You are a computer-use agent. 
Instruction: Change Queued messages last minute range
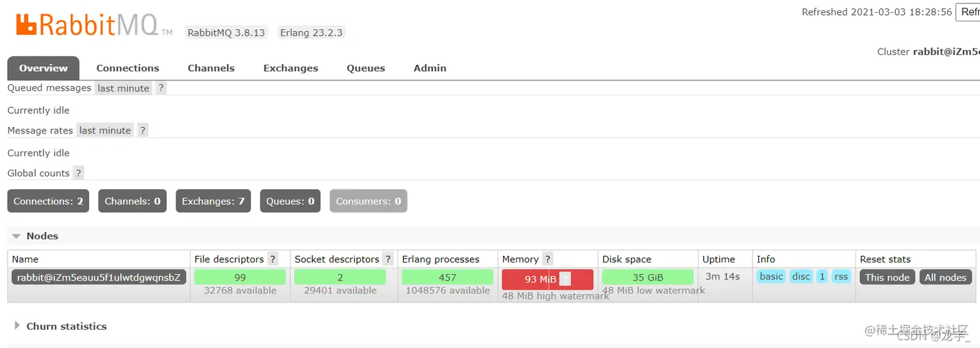pyautogui.click(x=124, y=88)
